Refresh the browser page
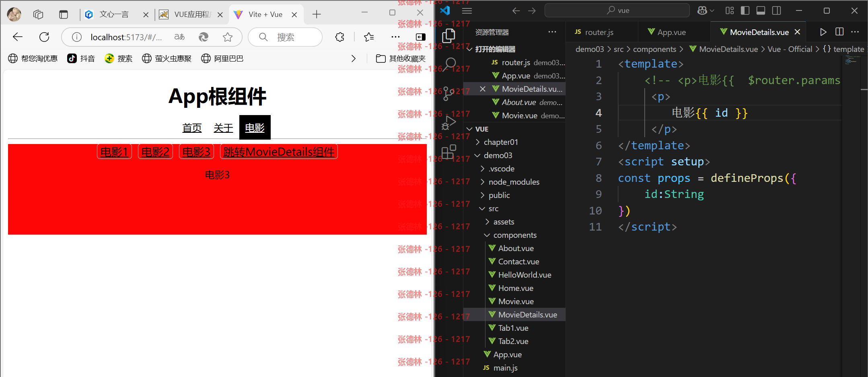The width and height of the screenshot is (868, 377). (44, 37)
